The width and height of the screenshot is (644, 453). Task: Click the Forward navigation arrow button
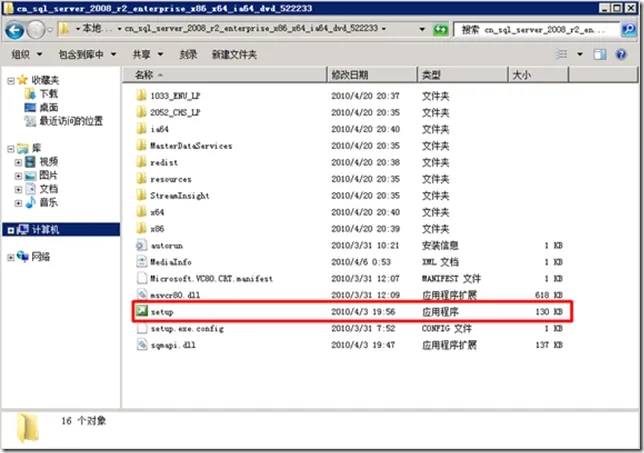point(36,30)
